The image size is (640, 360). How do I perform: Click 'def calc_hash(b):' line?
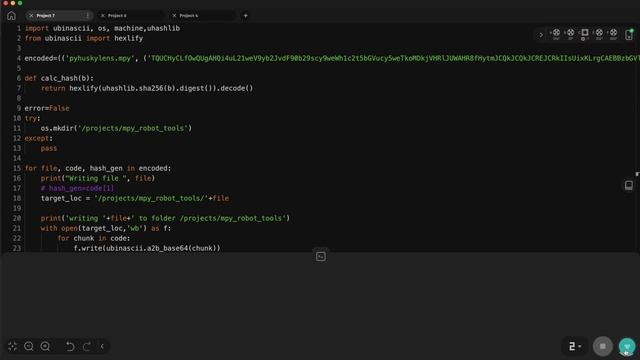(x=59, y=78)
